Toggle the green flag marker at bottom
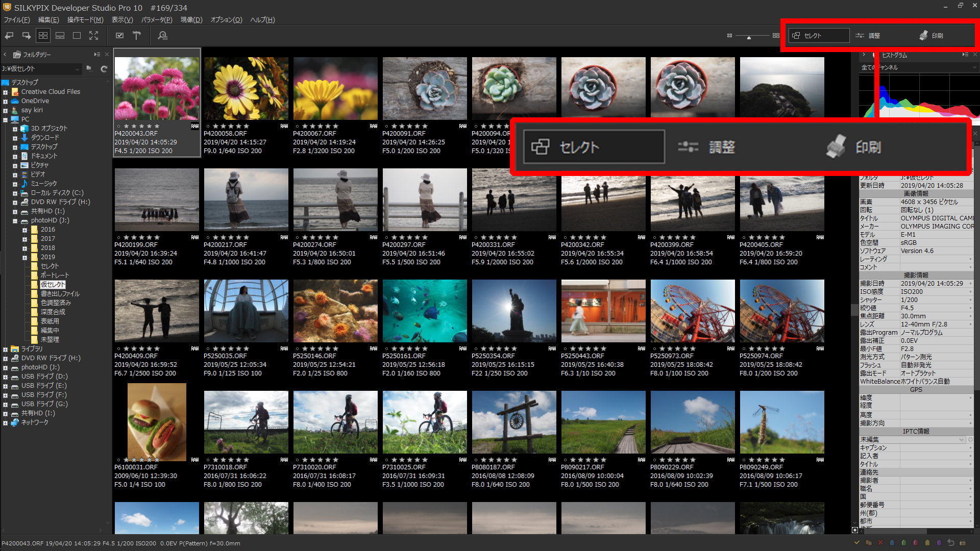Viewport: 980px width, 551px height. (903, 543)
